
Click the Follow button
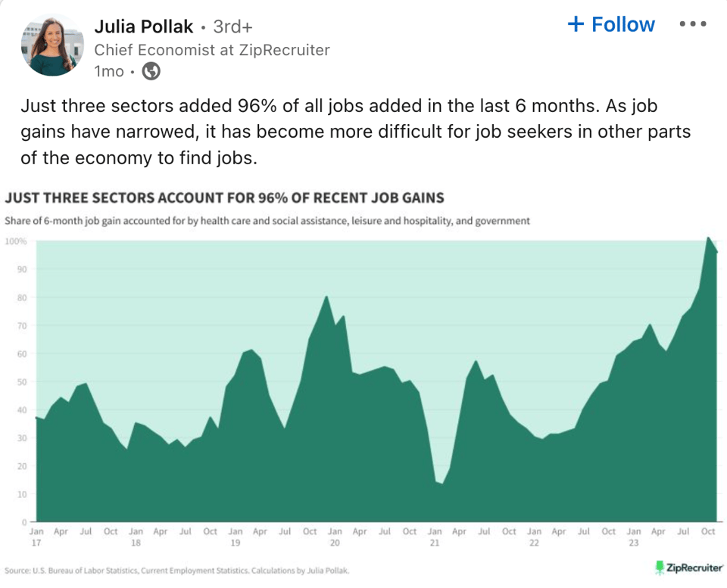(x=611, y=25)
